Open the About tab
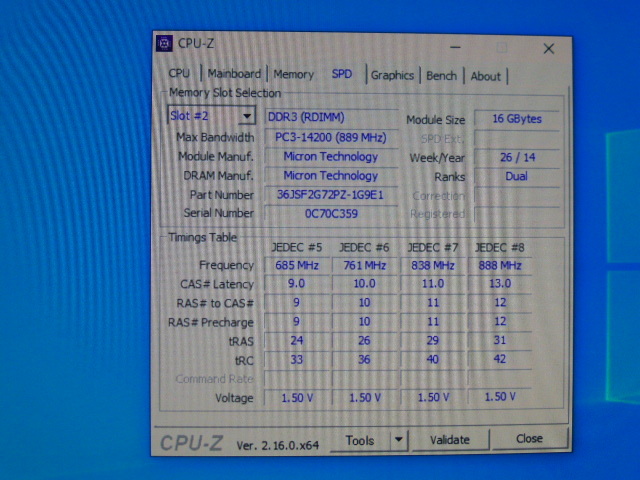640x480 pixels. click(x=485, y=76)
